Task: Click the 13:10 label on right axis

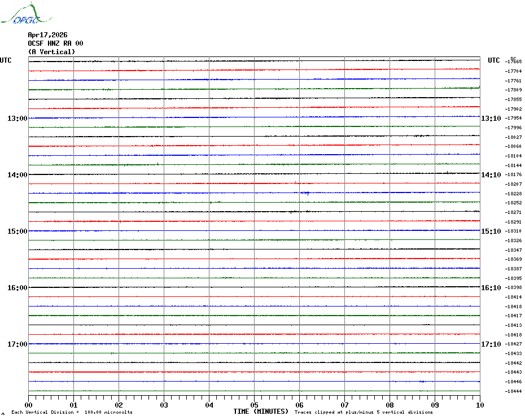Action: (x=491, y=119)
